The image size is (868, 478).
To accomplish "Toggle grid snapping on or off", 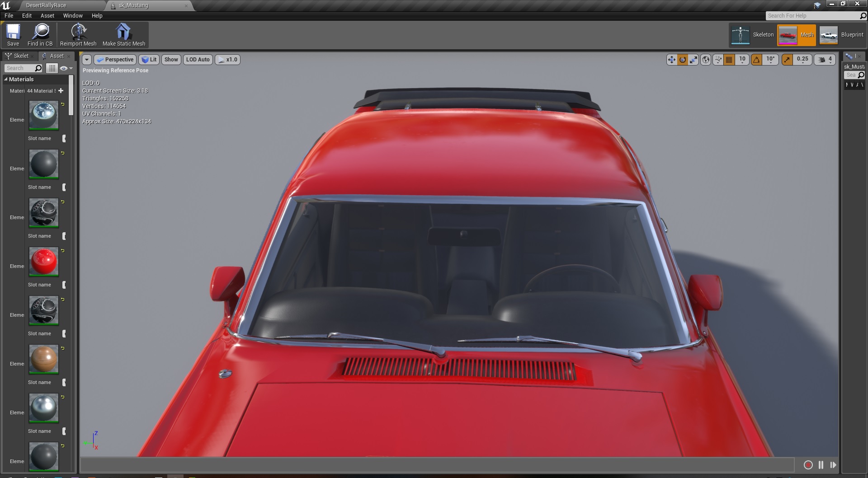I will [x=729, y=60].
